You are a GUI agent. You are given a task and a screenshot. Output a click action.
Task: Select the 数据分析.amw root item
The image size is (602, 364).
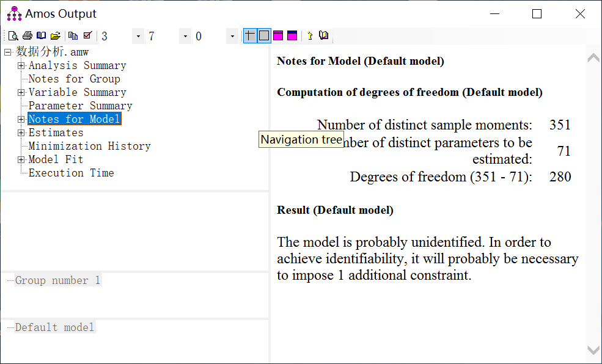tap(52, 52)
